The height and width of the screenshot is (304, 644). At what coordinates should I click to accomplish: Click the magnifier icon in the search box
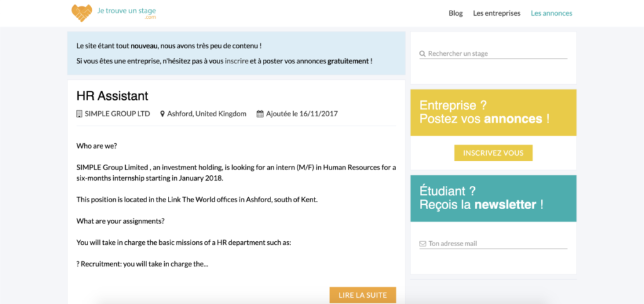point(422,54)
